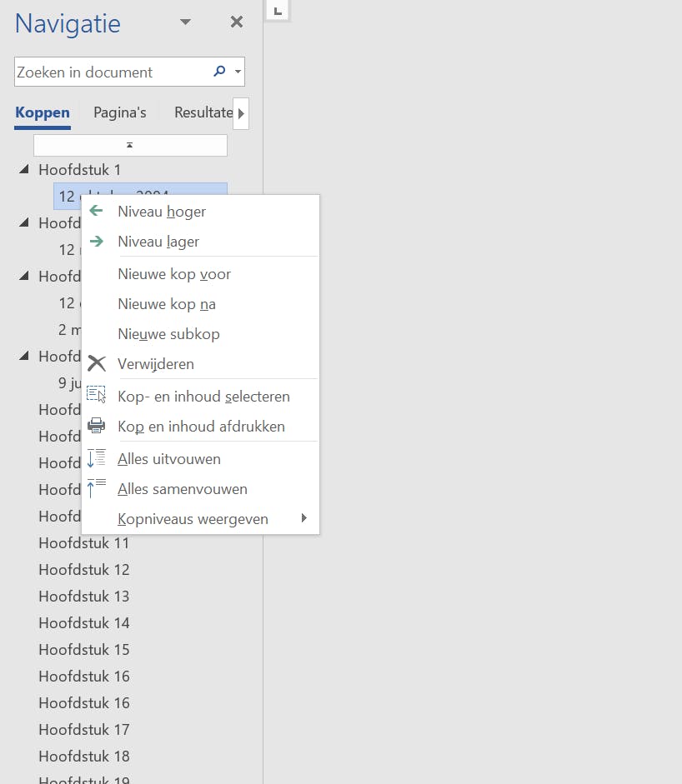The height and width of the screenshot is (784, 682).
Task: Choose Alles samenvouwen in the menu
Action: [200, 489]
